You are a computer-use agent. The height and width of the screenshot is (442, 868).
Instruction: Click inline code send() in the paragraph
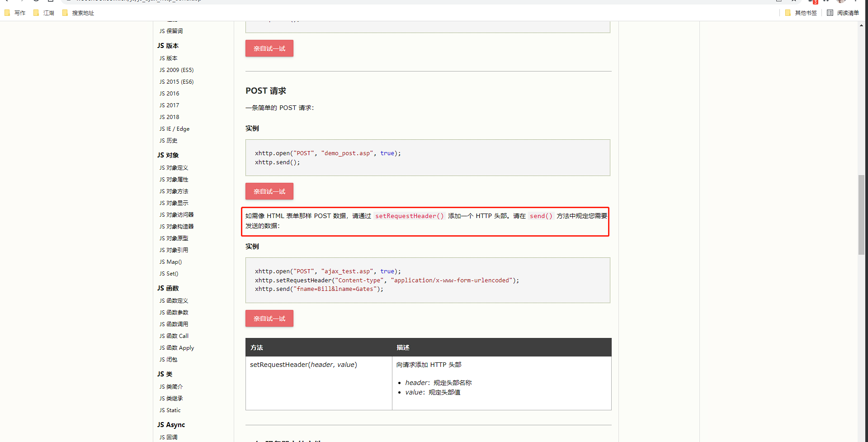click(x=541, y=216)
